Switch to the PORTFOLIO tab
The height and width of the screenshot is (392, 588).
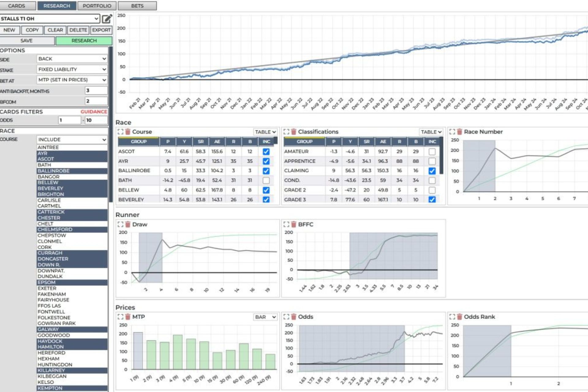(x=97, y=6)
